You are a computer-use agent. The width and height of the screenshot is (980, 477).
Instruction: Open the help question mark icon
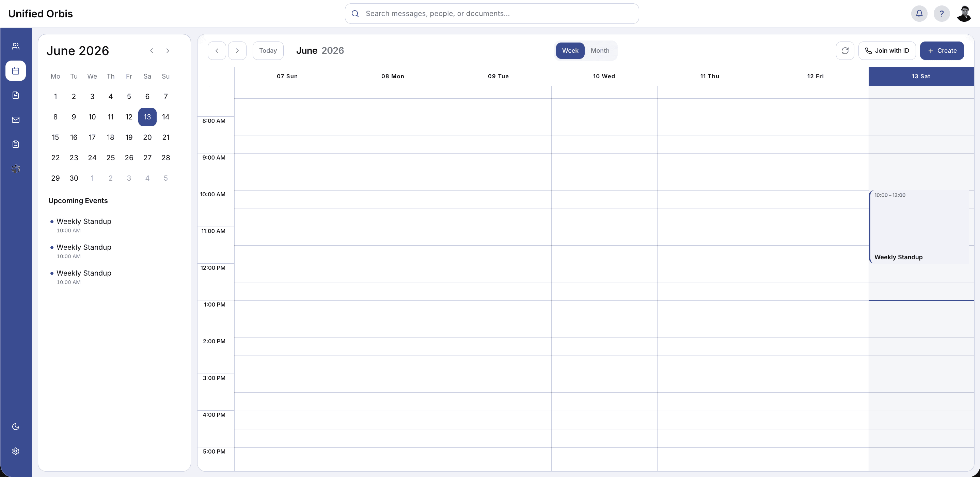[x=942, y=14]
